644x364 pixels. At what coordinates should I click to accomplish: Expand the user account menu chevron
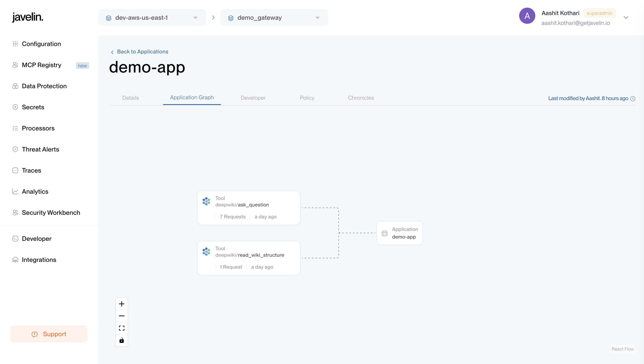[626, 18]
